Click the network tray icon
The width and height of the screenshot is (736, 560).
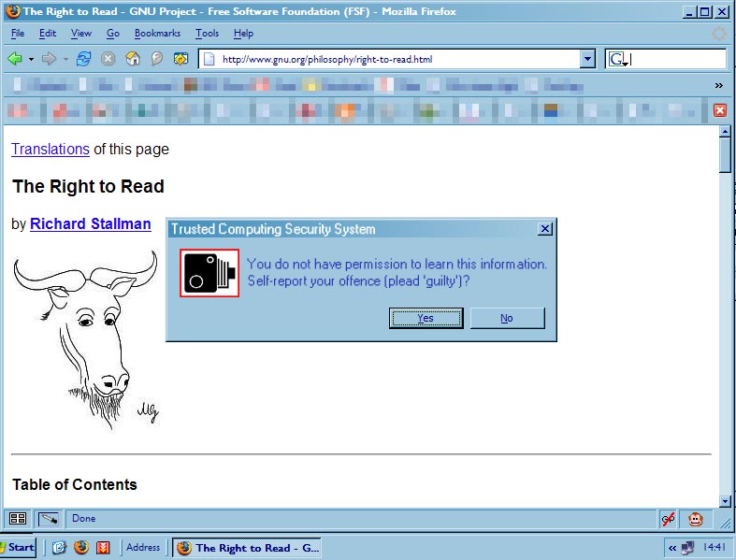tap(688, 547)
